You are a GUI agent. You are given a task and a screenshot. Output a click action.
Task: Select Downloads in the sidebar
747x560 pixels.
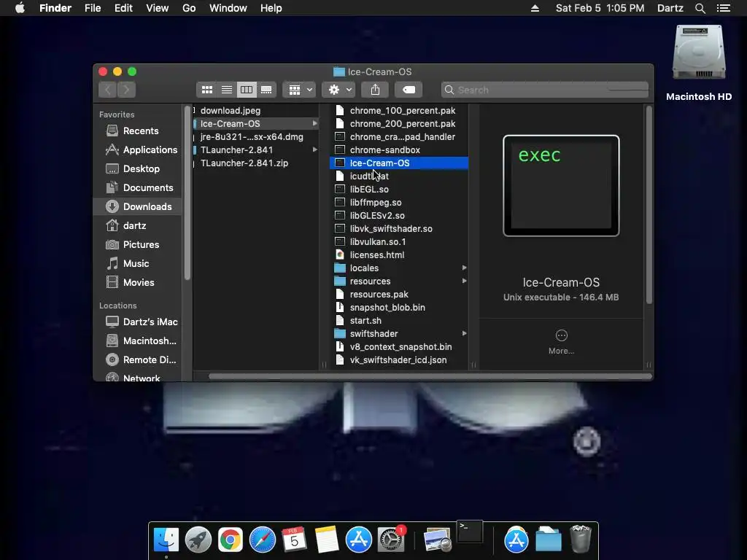pos(138,206)
